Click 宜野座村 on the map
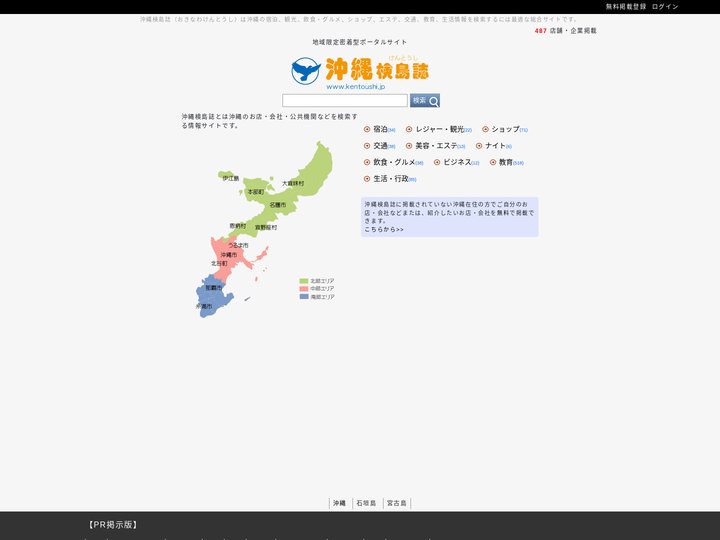Viewport: 720px width, 540px height. click(x=266, y=228)
